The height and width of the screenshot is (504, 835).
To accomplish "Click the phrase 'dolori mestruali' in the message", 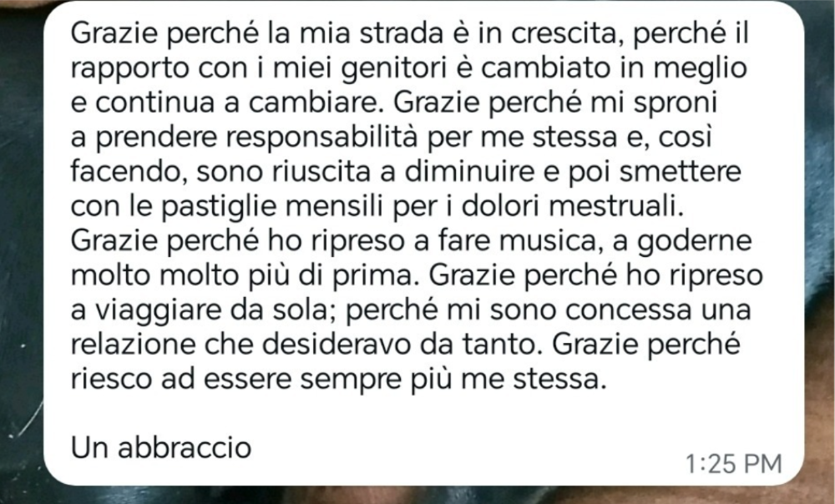I will tap(571, 205).
